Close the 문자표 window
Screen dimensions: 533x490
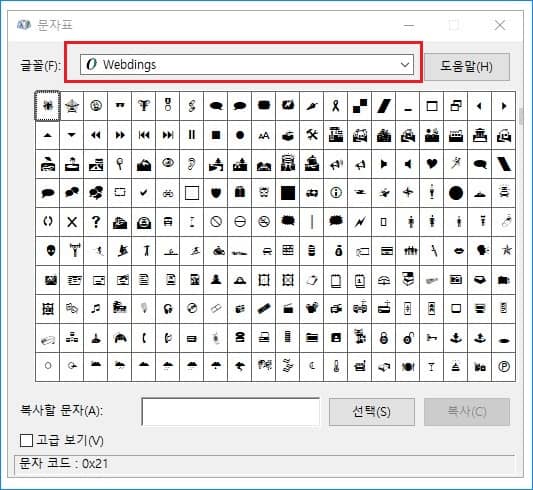coord(500,25)
